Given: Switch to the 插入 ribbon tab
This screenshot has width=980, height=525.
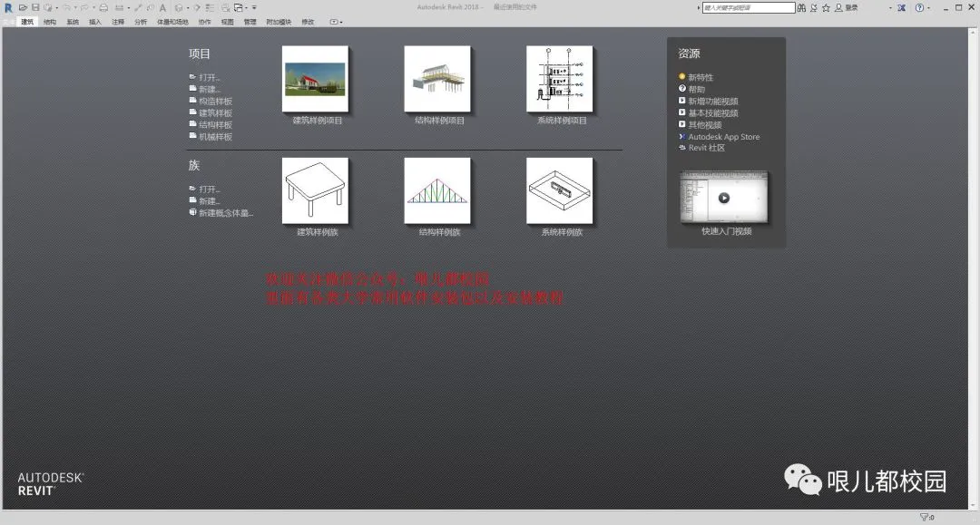Looking at the screenshot, I should (95, 22).
